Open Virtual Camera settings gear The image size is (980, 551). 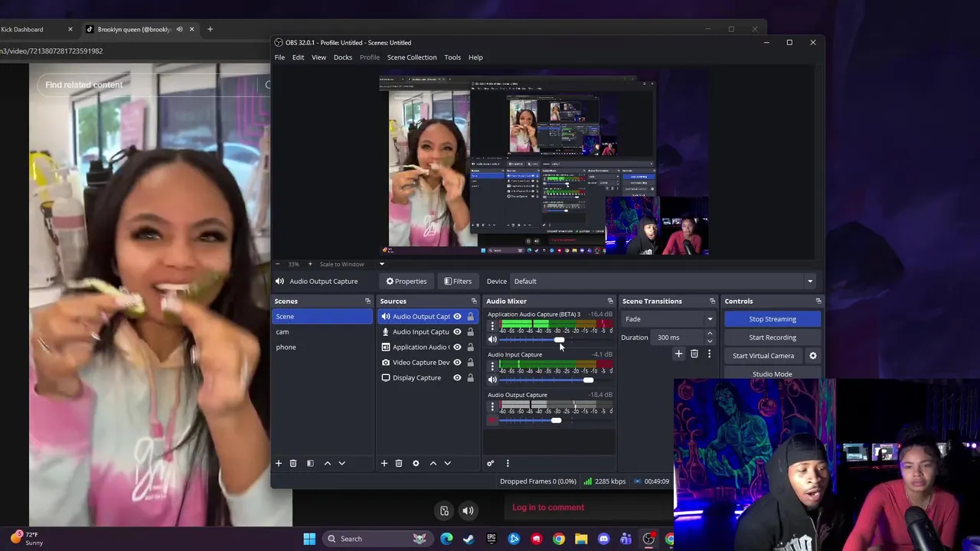tap(813, 355)
